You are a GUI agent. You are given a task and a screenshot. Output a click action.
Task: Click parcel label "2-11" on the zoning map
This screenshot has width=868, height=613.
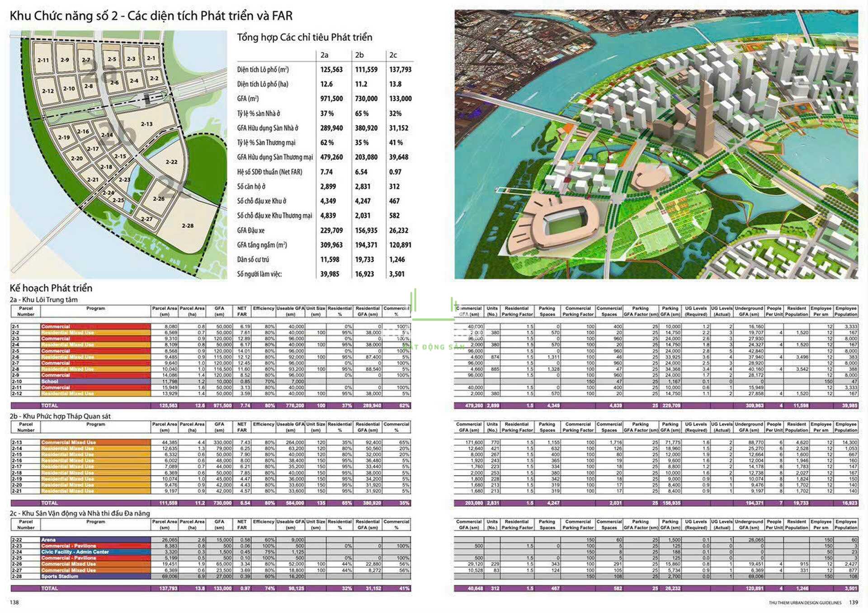[x=43, y=60]
